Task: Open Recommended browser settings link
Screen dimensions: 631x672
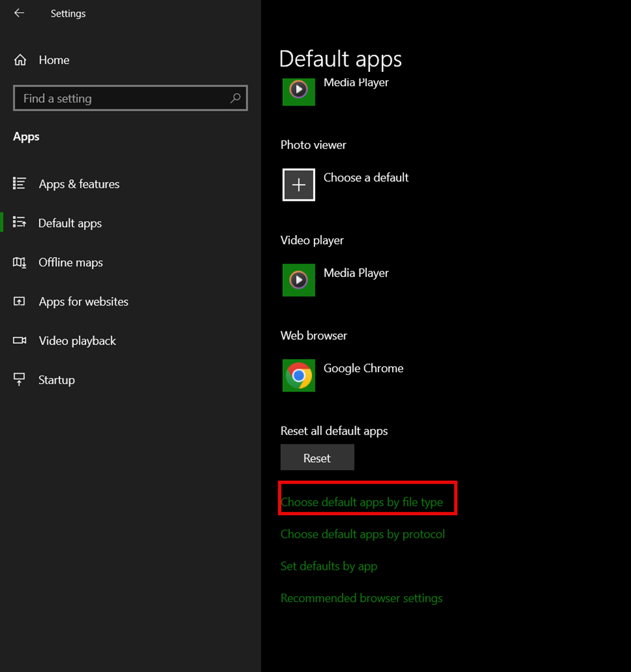Action: (x=361, y=598)
